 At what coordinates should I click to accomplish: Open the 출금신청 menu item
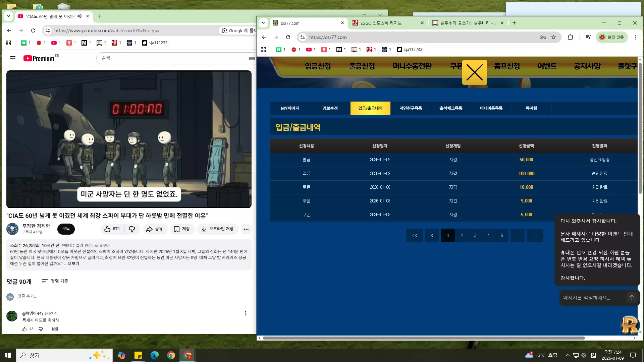pyautogui.click(x=362, y=66)
